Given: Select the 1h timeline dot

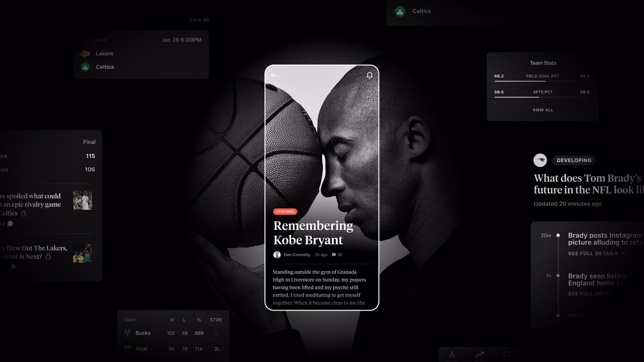Looking at the screenshot, I should coord(558,276).
